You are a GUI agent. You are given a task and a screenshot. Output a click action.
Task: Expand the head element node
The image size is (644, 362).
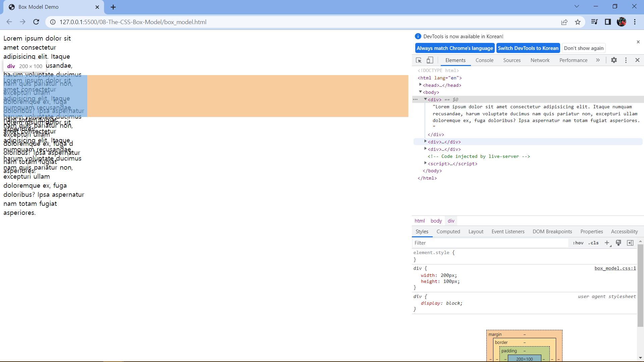420,85
